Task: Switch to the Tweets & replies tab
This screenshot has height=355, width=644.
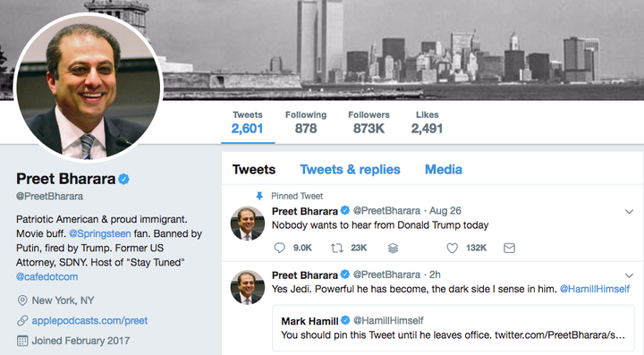Action: click(x=350, y=170)
